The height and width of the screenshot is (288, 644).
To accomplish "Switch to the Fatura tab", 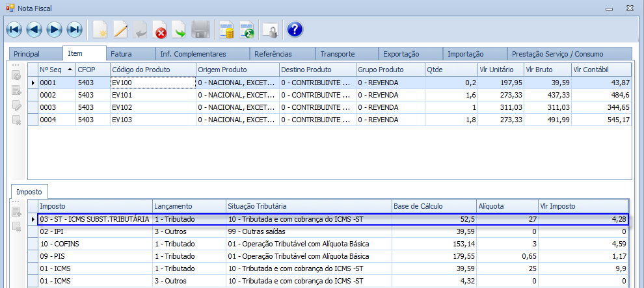I will pos(121,54).
